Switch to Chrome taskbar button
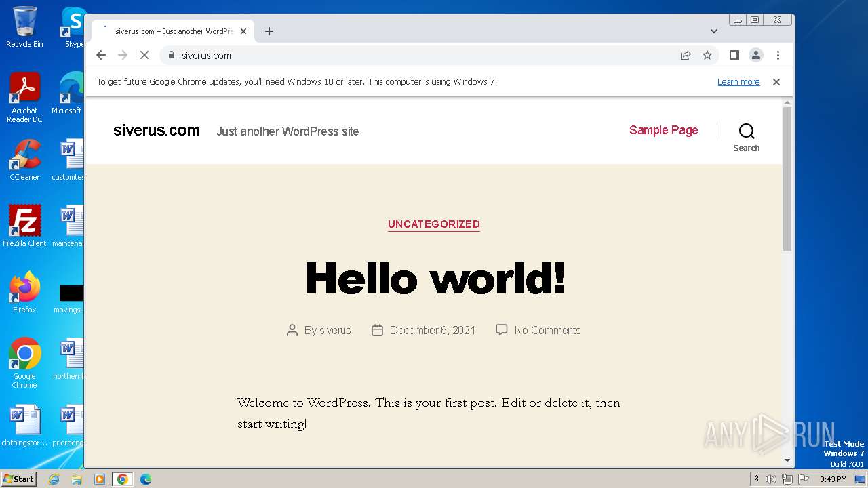 pos(123,479)
